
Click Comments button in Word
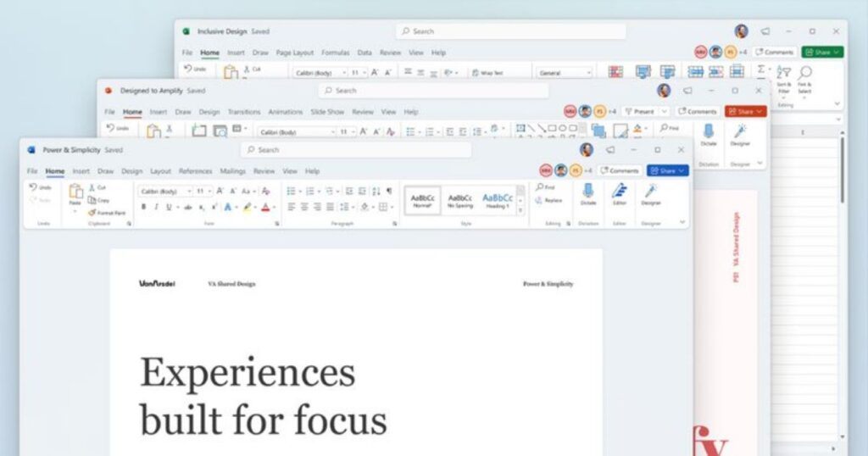pyautogui.click(x=620, y=170)
